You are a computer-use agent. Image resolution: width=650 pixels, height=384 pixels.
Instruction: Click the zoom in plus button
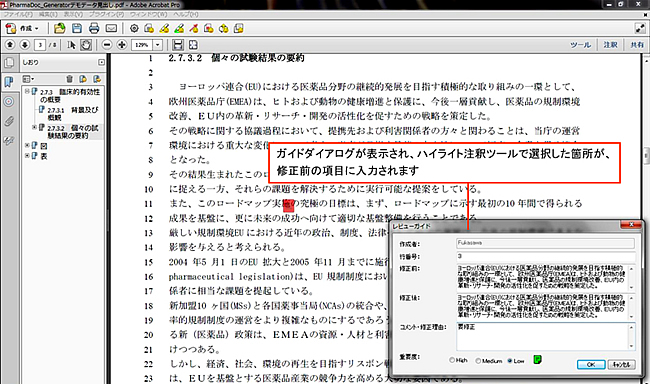point(122,44)
